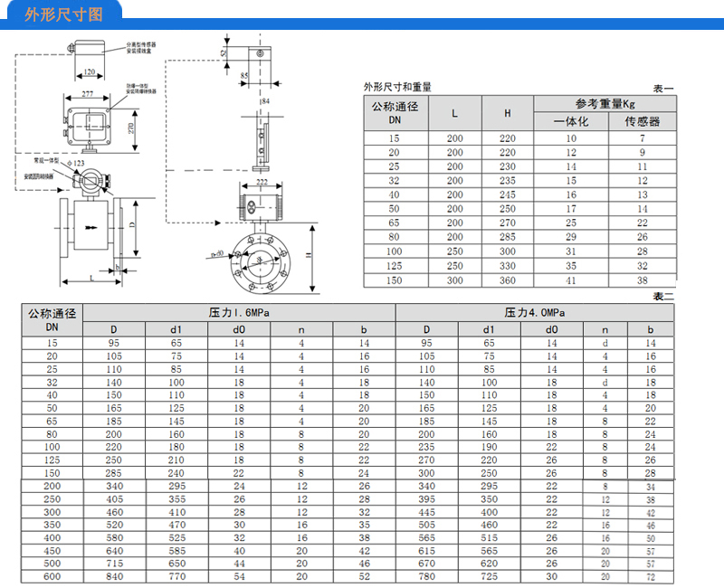Click the 压力1.6MPa table header
The image size is (724, 588).
[x=239, y=312]
